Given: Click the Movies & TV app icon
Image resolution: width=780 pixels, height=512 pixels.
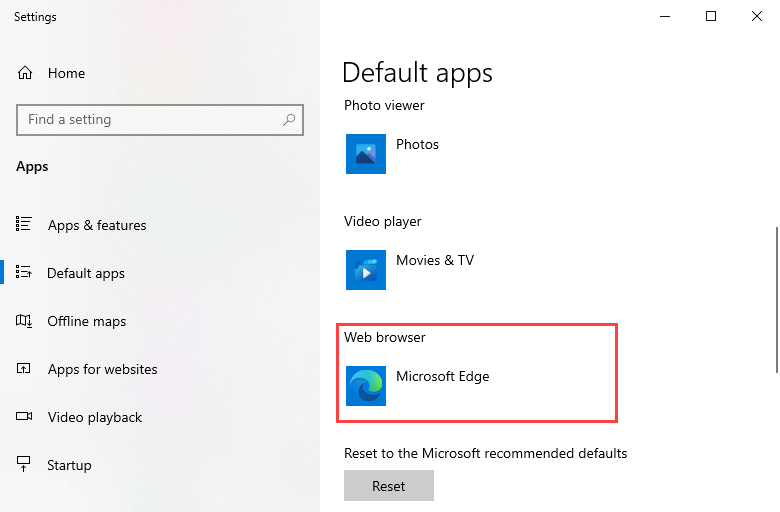Looking at the screenshot, I should click(x=365, y=270).
